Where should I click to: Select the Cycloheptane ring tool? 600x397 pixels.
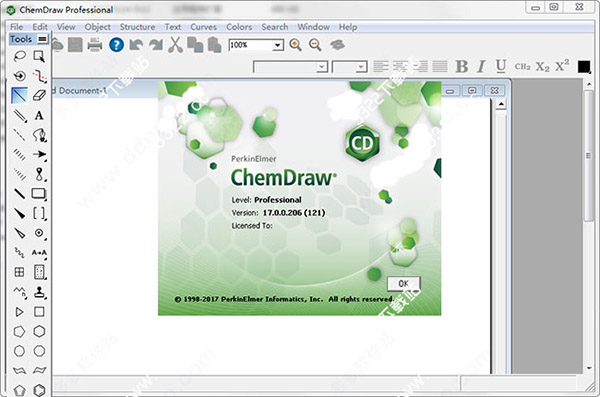tap(19, 351)
